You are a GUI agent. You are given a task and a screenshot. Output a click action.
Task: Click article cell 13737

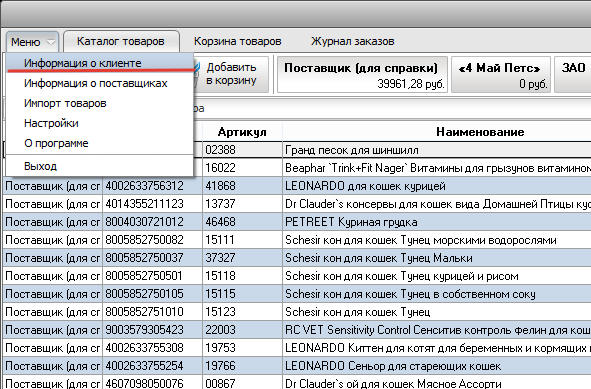(x=242, y=204)
